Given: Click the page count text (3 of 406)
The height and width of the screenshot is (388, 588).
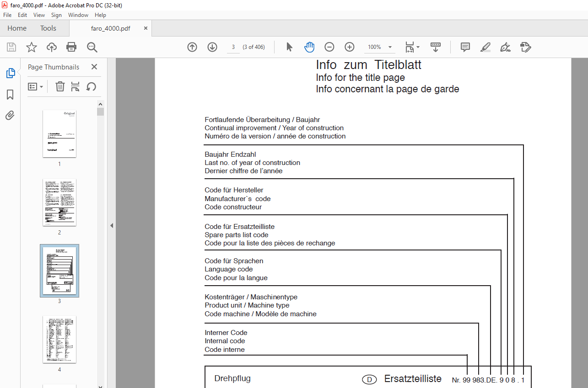Looking at the screenshot, I should click(254, 47).
